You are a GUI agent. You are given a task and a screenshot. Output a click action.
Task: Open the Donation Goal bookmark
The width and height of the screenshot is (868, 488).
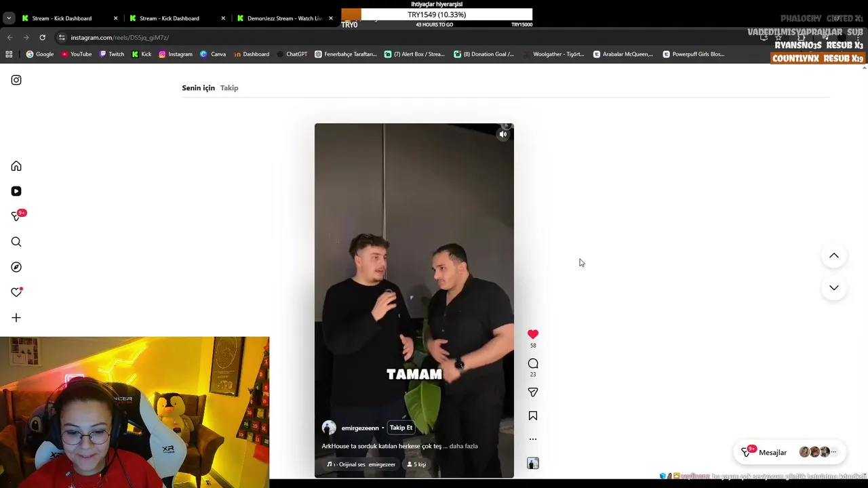pos(484,54)
